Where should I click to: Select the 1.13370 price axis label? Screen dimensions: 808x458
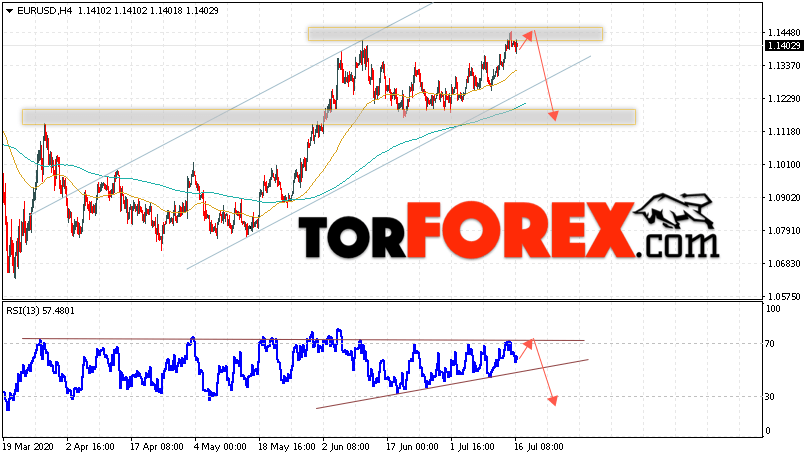click(x=784, y=66)
